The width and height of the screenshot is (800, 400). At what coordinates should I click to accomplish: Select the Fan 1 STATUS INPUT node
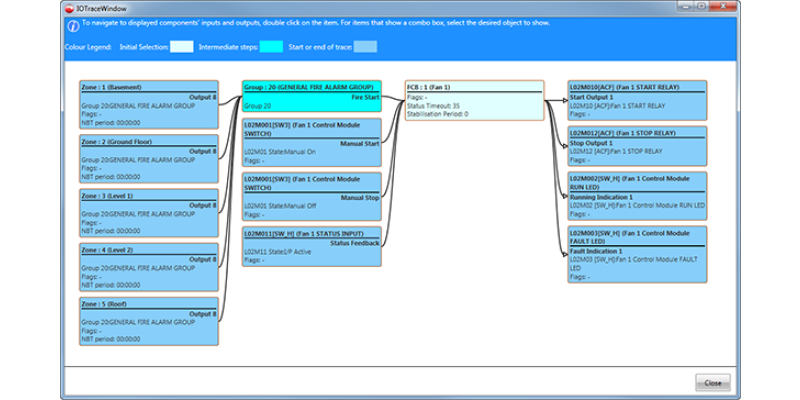tap(311, 246)
